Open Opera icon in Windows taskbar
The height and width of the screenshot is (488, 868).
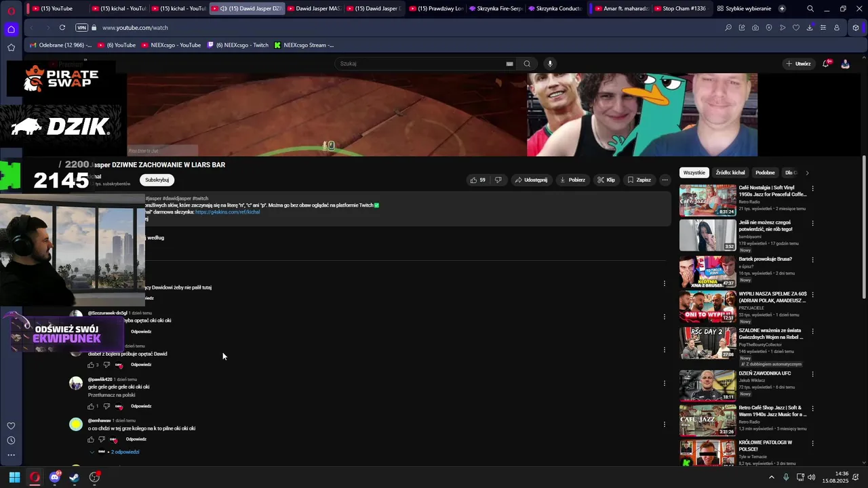pyautogui.click(x=35, y=477)
